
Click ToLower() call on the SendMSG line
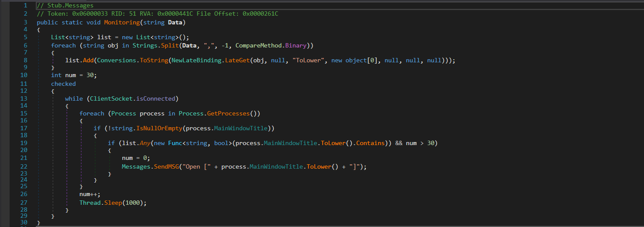[323, 167]
